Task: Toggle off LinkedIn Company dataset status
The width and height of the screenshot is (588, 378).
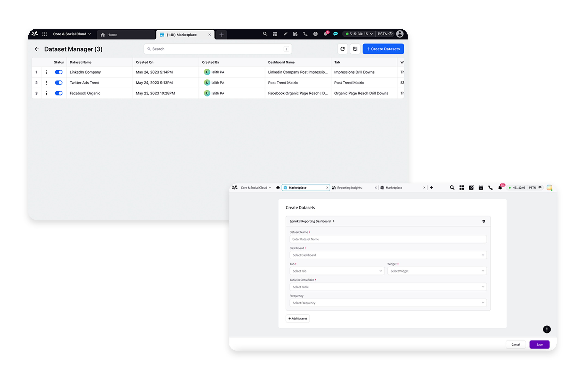Action: point(59,72)
